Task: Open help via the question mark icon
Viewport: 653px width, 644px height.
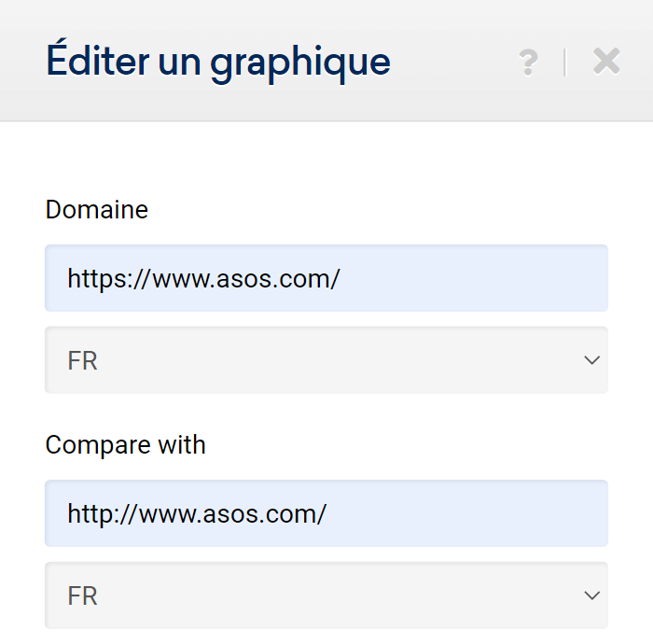Action: click(529, 63)
